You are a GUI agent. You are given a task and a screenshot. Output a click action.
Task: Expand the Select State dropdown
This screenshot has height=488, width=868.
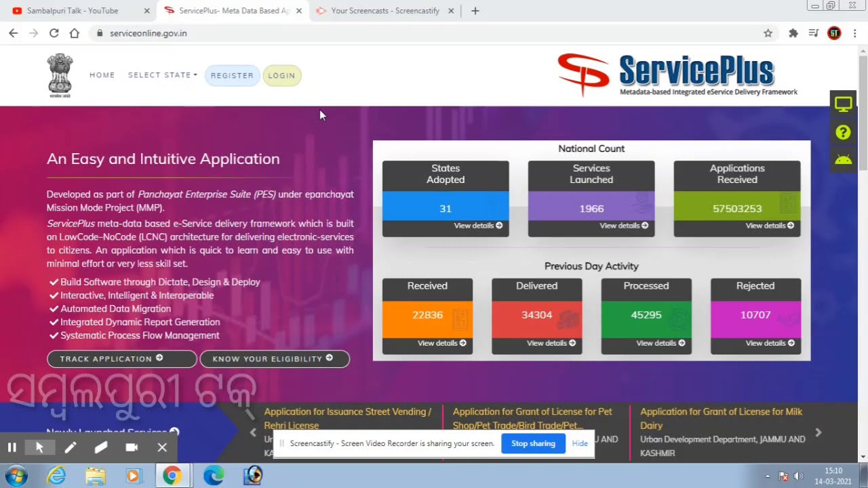click(x=163, y=75)
